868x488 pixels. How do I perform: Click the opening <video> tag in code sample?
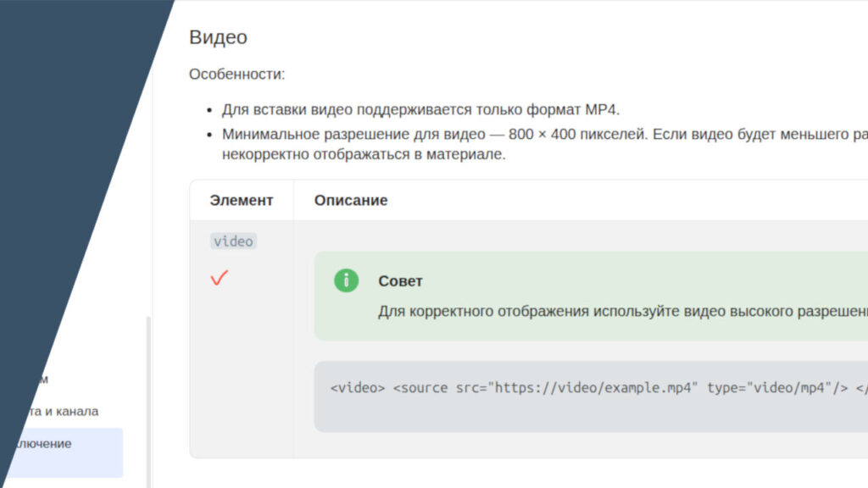pyautogui.click(x=358, y=389)
